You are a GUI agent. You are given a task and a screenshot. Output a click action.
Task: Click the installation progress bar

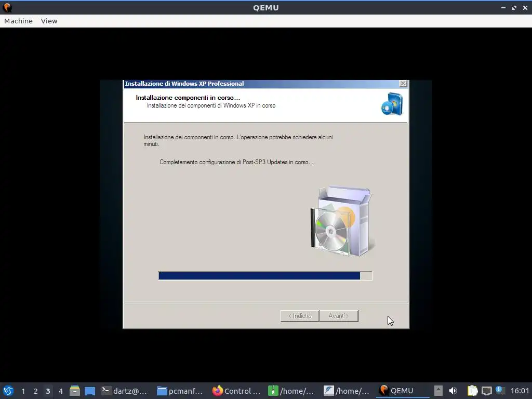(x=265, y=276)
